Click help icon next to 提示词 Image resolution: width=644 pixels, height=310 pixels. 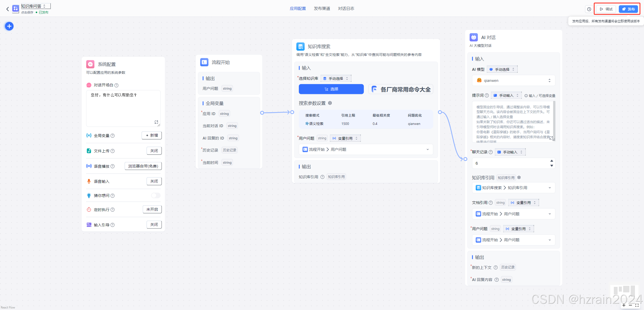[487, 95]
